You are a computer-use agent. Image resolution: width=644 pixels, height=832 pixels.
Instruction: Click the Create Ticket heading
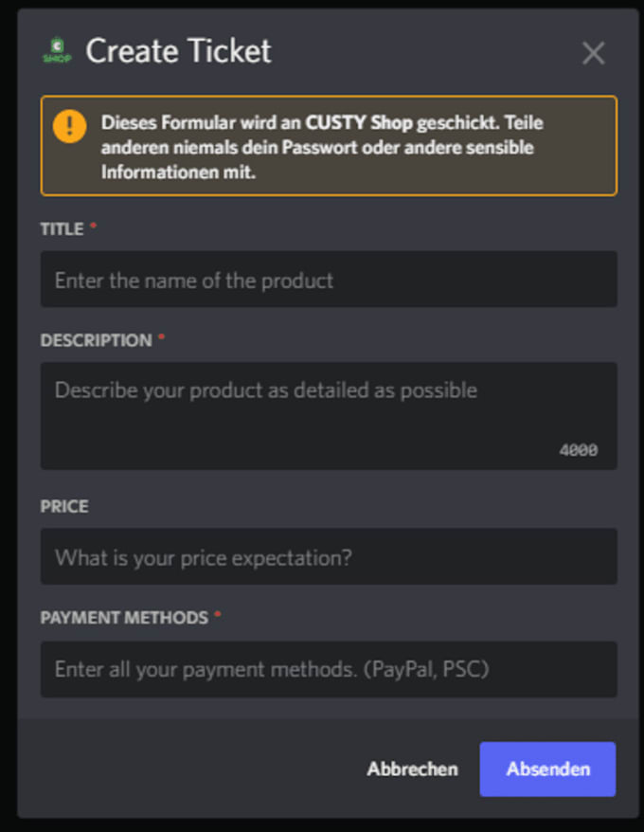[x=178, y=51]
